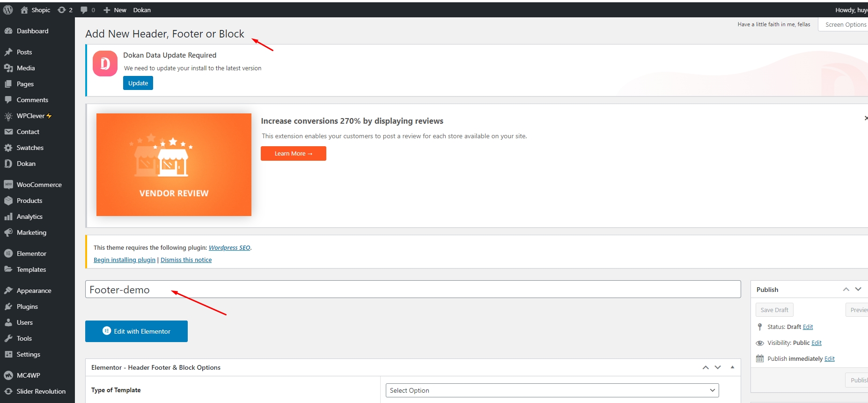This screenshot has width=868, height=403.
Task: Click the Footer-demo title input field
Action: click(412, 290)
